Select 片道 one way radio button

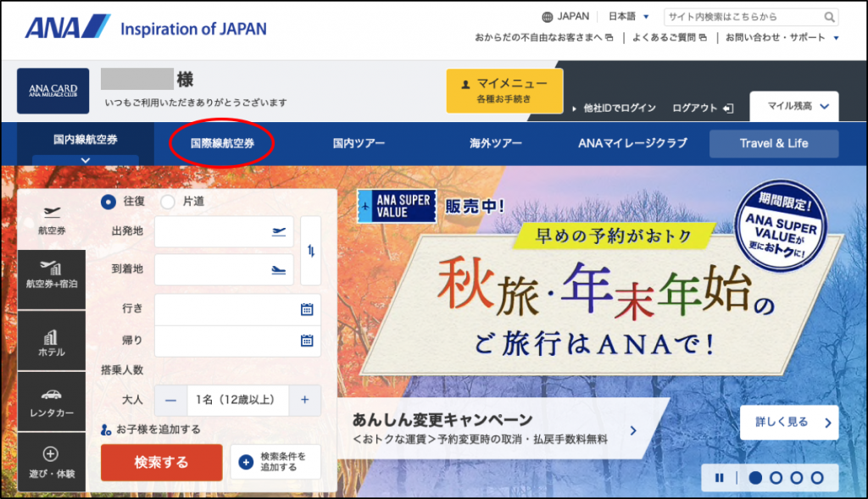(168, 202)
